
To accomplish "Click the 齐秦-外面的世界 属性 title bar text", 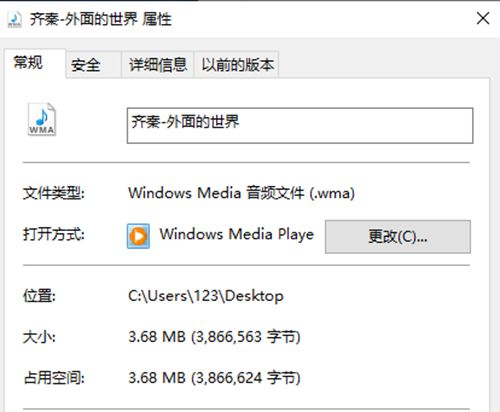I will coord(101,19).
